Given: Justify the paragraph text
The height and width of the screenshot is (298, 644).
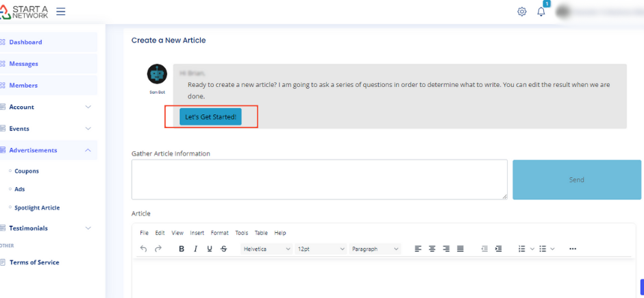Looking at the screenshot, I should coord(460,249).
